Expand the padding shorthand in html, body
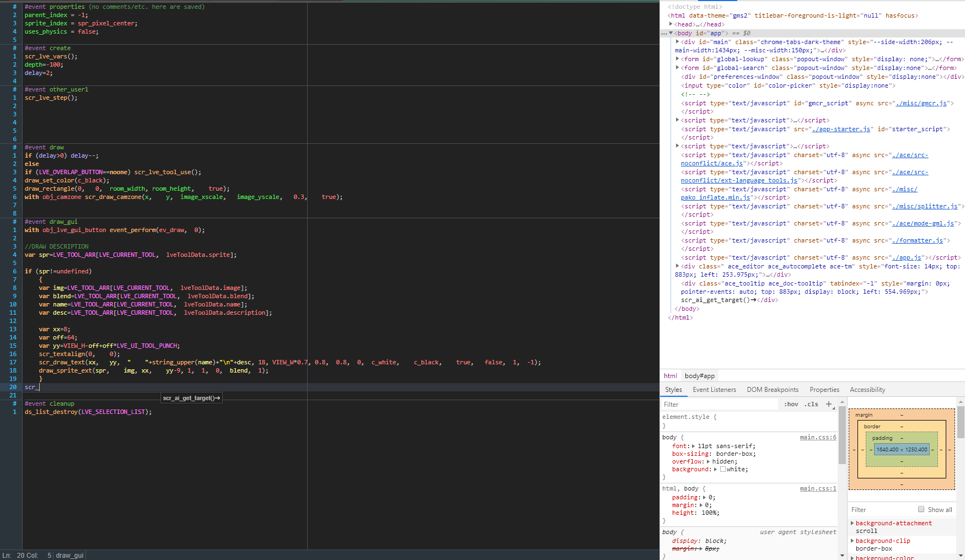Screen dimensions: 965x560 (704, 497)
